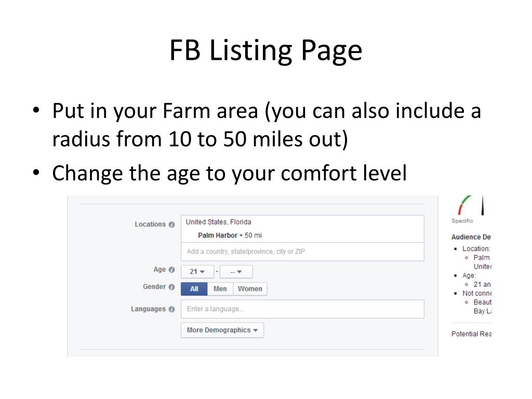Expand the More Demographics dropdown

click(222, 330)
